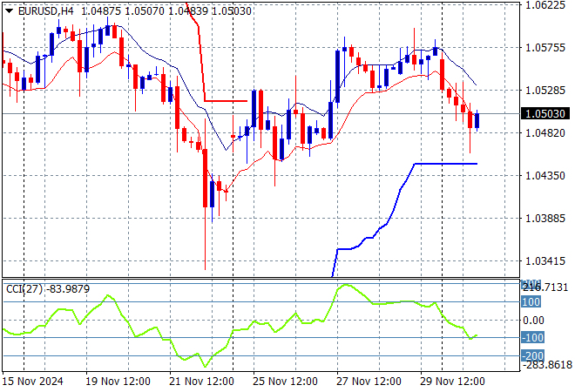
Task: Click the CCI 0.00 level label
Action: coord(533,320)
